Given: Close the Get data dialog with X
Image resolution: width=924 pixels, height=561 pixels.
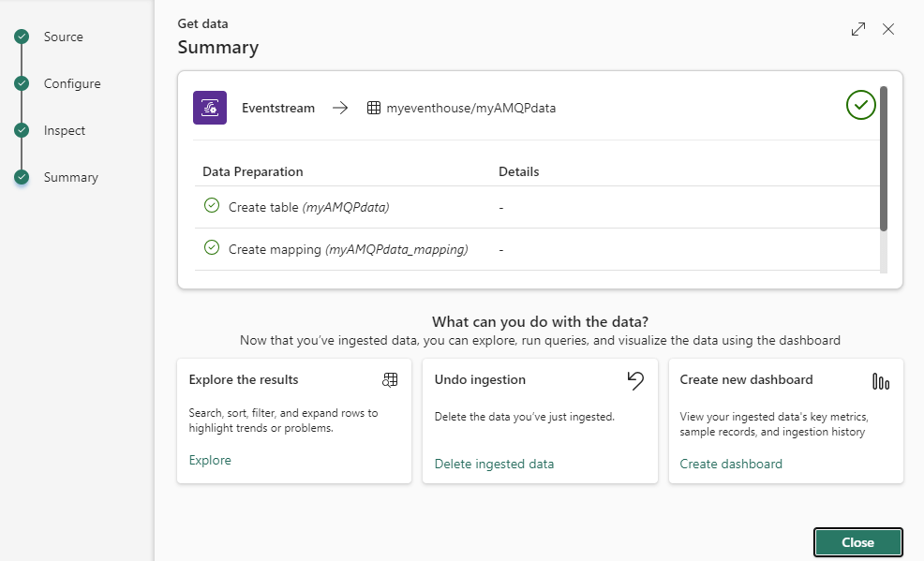Looking at the screenshot, I should [888, 29].
